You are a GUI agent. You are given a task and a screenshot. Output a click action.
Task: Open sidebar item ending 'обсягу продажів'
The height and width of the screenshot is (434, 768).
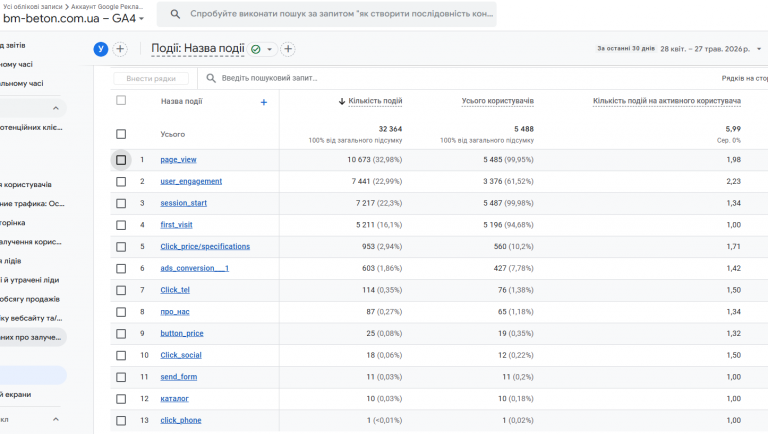[x=30, y=299]
